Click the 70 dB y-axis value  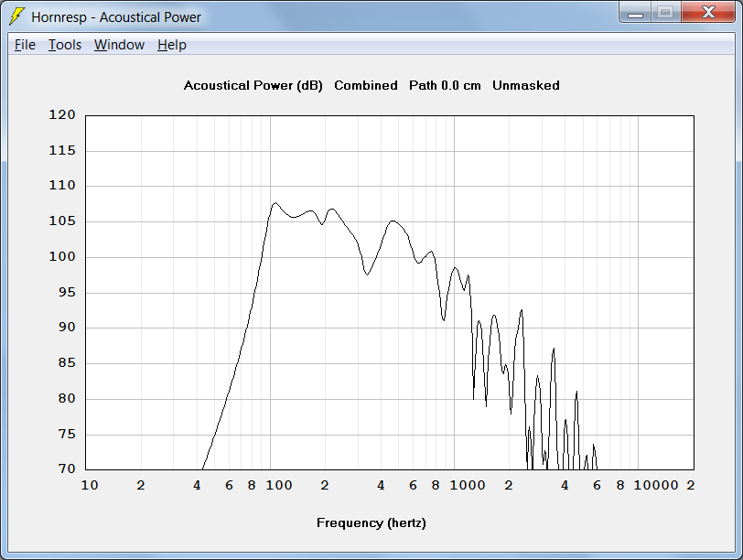pyautogui.click(x=67, y=468)
